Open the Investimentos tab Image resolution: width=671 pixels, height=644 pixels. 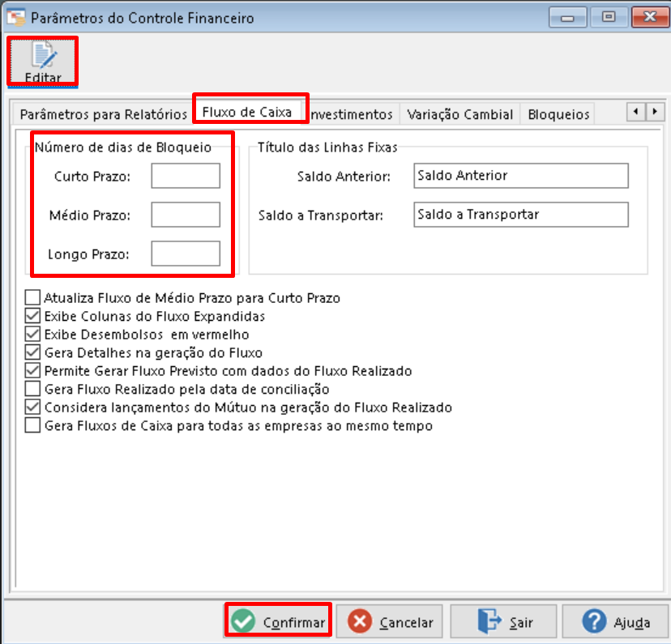352,114
